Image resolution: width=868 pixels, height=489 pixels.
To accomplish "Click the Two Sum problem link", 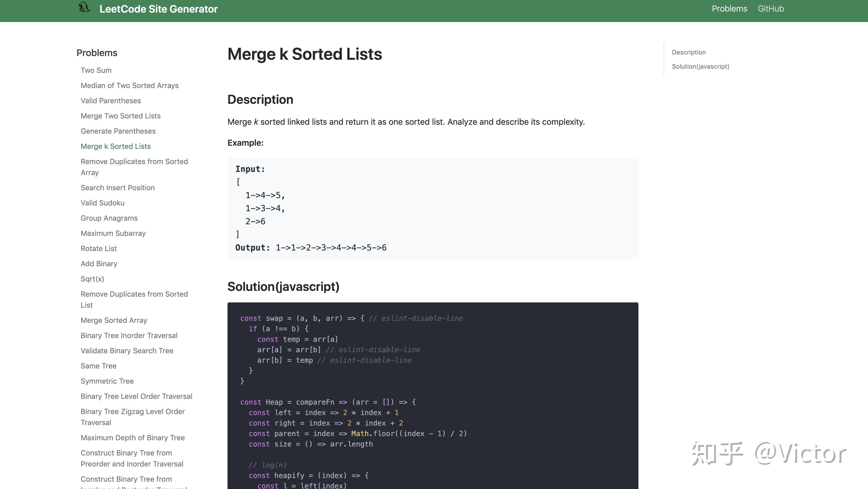I will tap(96, 70).
